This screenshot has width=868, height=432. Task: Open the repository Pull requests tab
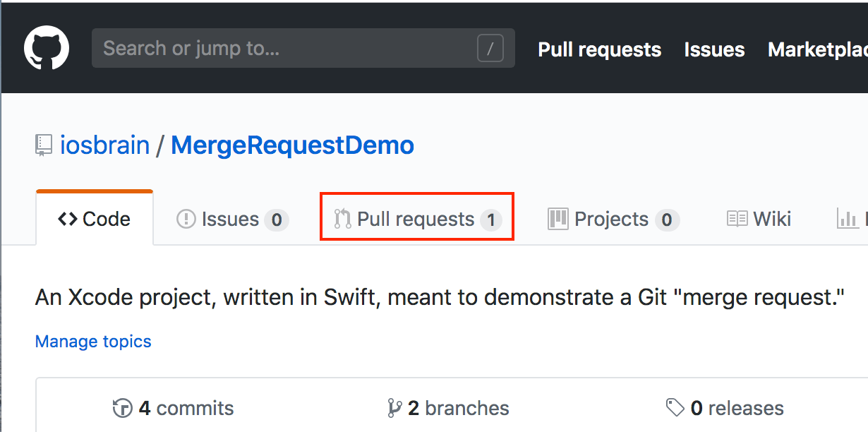tap(416, 220)
